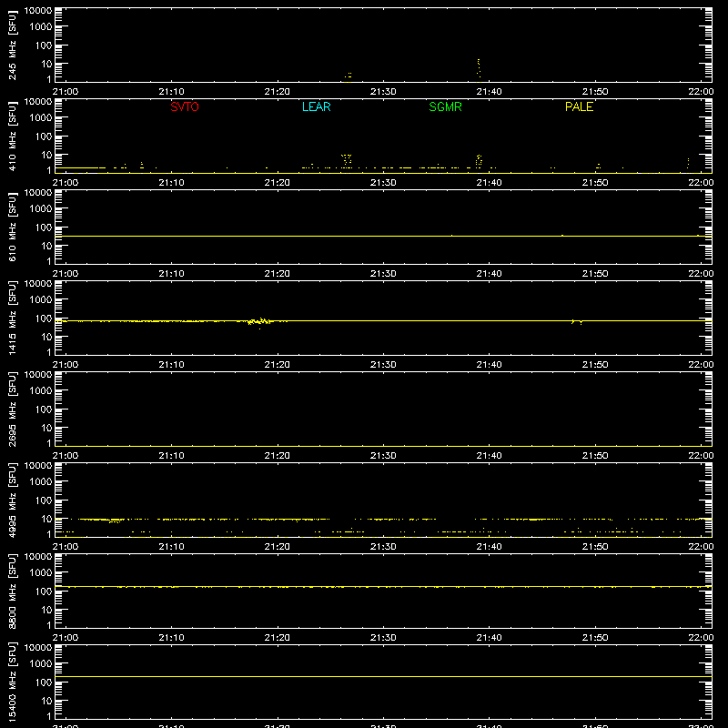728x728 pixels.
Task: Click the 21:40 time label under the 245 MHz plot
Action: (489, 92)
